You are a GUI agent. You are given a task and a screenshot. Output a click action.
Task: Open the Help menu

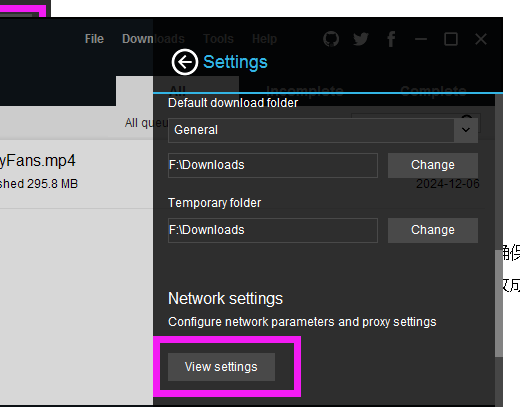click(264, 39)
